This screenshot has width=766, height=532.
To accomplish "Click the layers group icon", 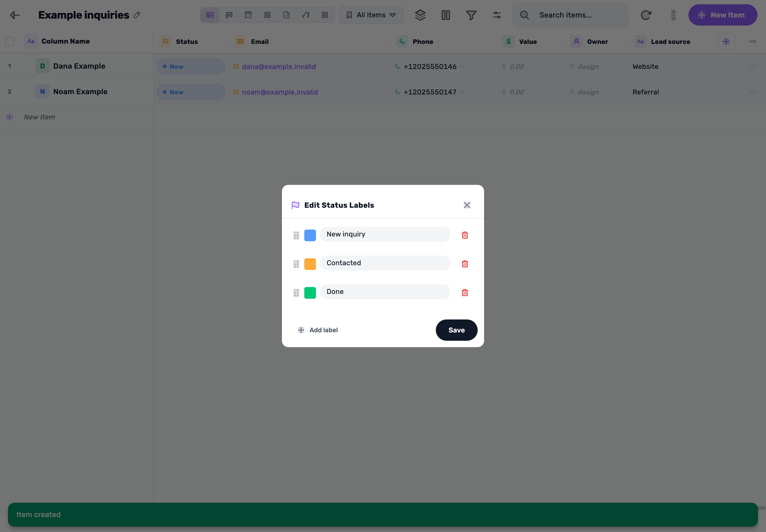I will coord(420,15).
